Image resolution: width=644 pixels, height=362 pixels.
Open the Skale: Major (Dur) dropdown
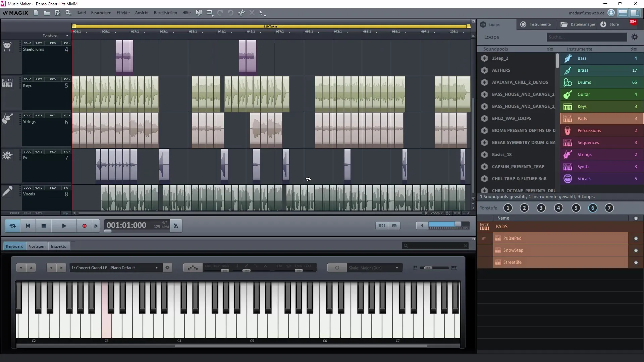tap(374, 267)
